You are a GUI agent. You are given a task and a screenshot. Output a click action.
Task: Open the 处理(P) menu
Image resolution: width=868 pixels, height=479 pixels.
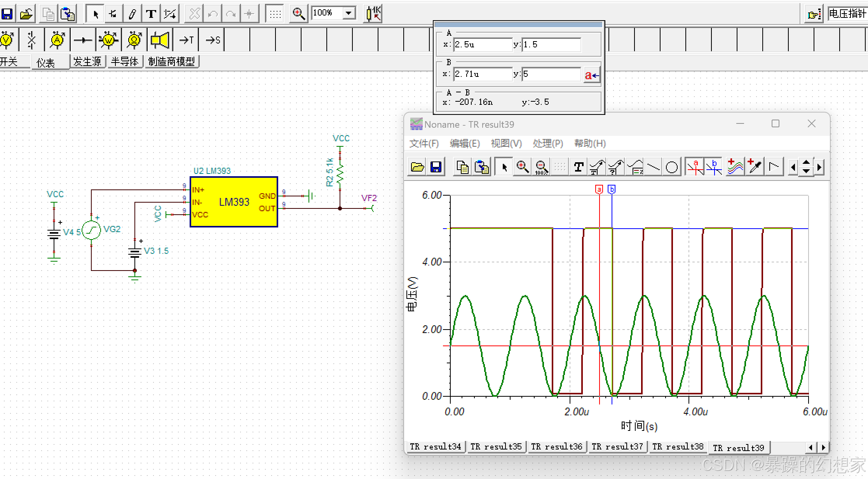(x=547, y=144)
